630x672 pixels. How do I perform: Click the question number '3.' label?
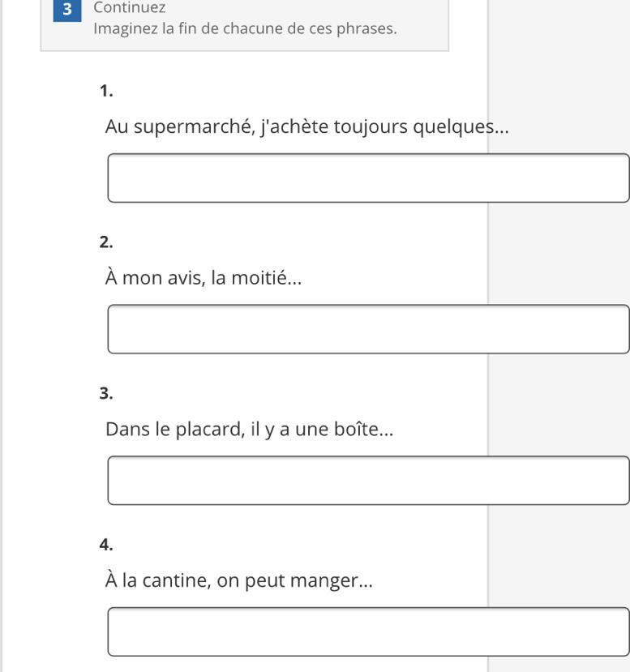tap(106, 394)
